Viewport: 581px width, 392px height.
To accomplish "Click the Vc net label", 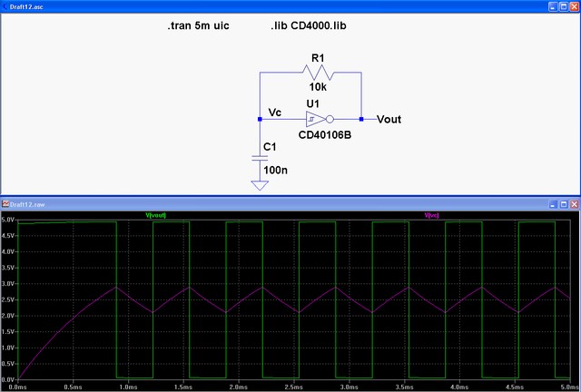I will point(274,113).
